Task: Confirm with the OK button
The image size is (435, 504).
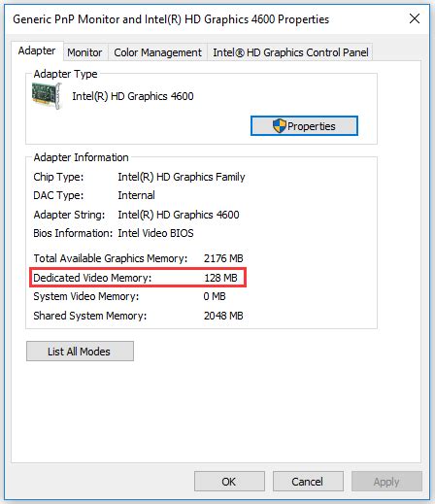Action: coord(229,482)
